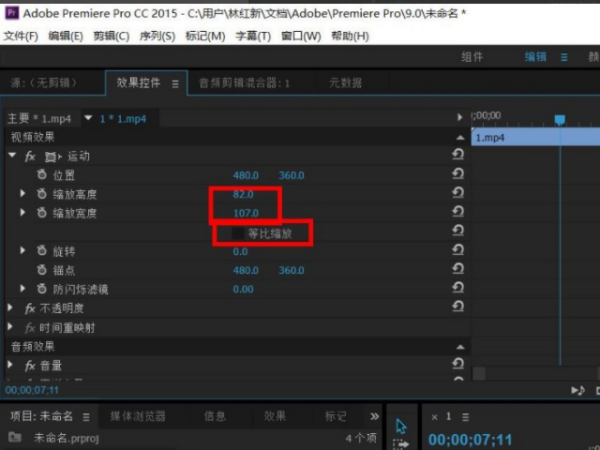Screen dimensions: 600x450
Task: Collapse the 音频效果 audio effects section
Action: [x=460, y=347]
